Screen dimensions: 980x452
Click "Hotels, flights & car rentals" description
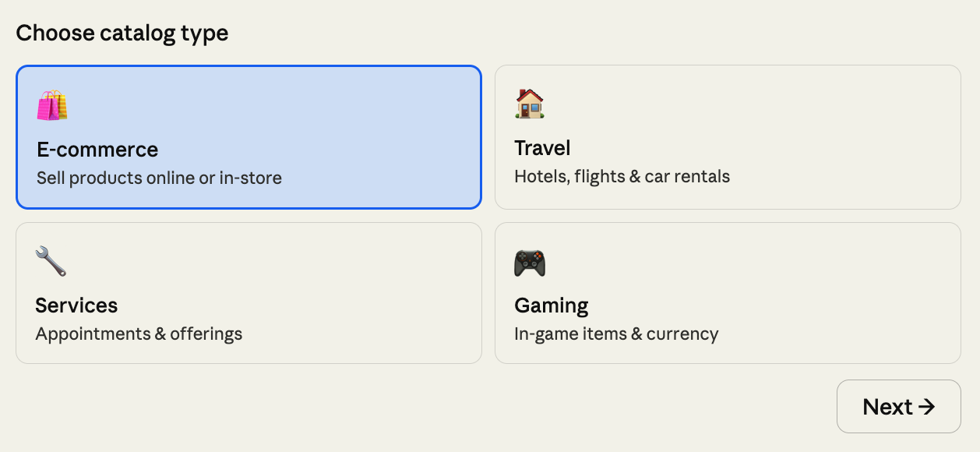click(622, 176)
